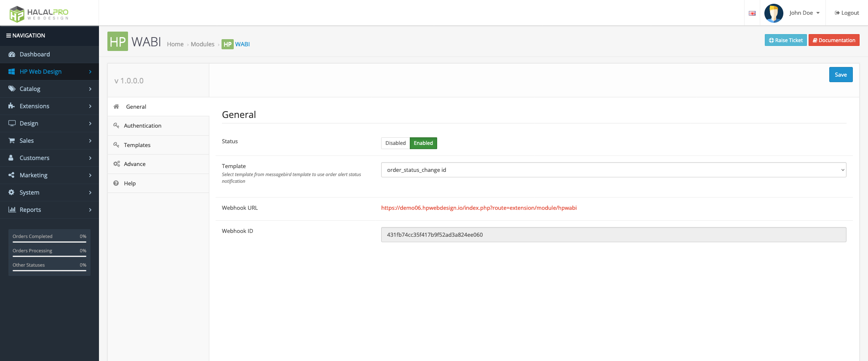
Task: Expand the Sales menu chevron
Action: [90, 141]
